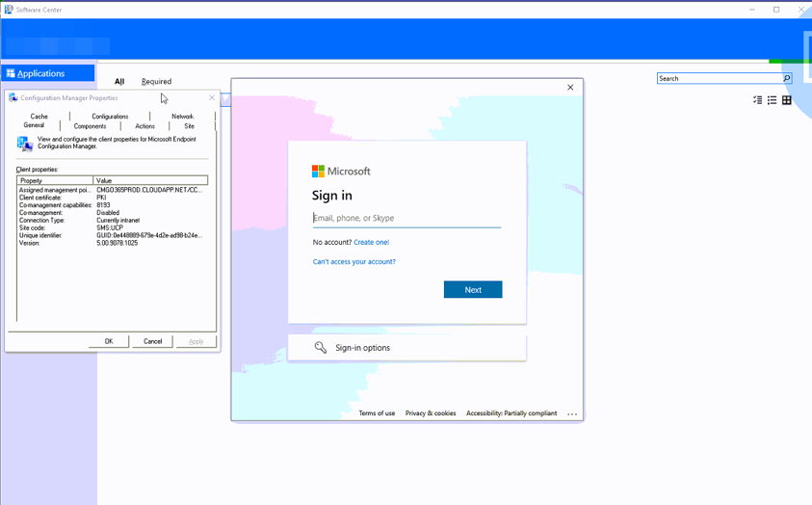The width and height of the screenshot is (812, 505).
Task: Select the Required filter tab
Action: point(156,81)
